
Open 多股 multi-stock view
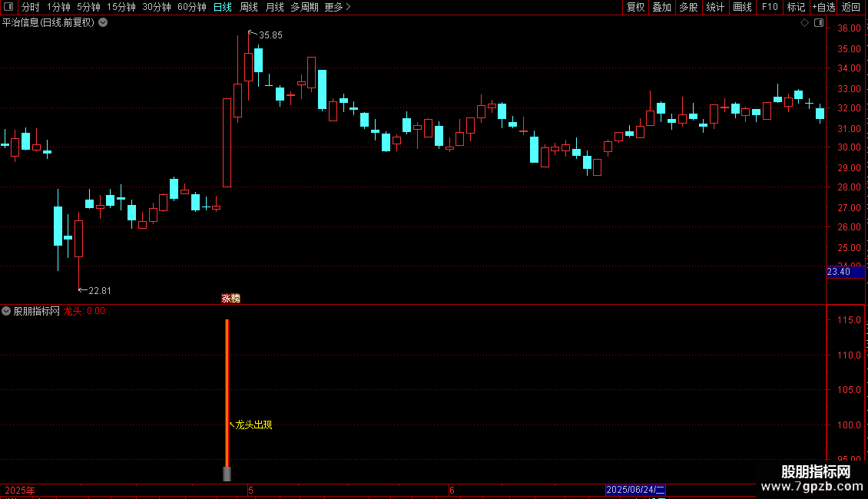tap(688, 7)
